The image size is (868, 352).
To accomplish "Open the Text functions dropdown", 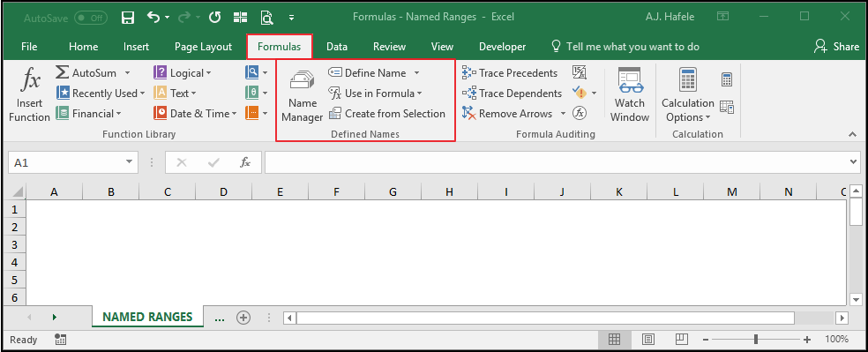I will pyautogui.click(x=175, y=93).
